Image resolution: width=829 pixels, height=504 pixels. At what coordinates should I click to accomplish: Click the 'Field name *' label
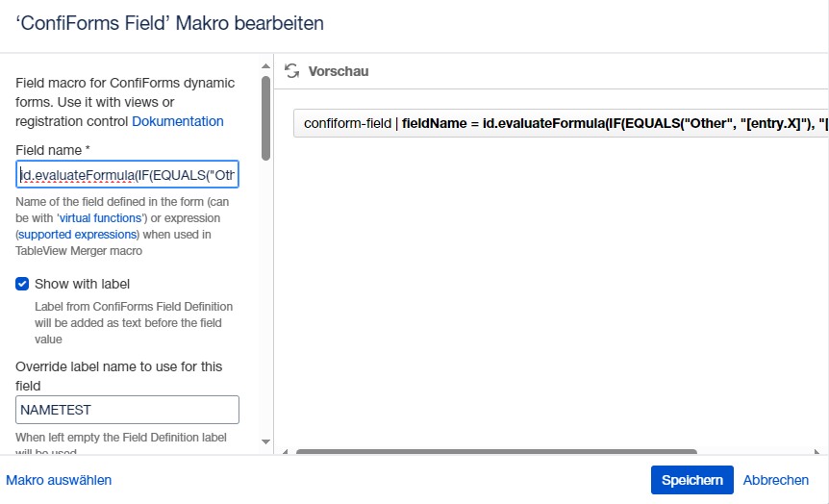[x=53, y=150]
